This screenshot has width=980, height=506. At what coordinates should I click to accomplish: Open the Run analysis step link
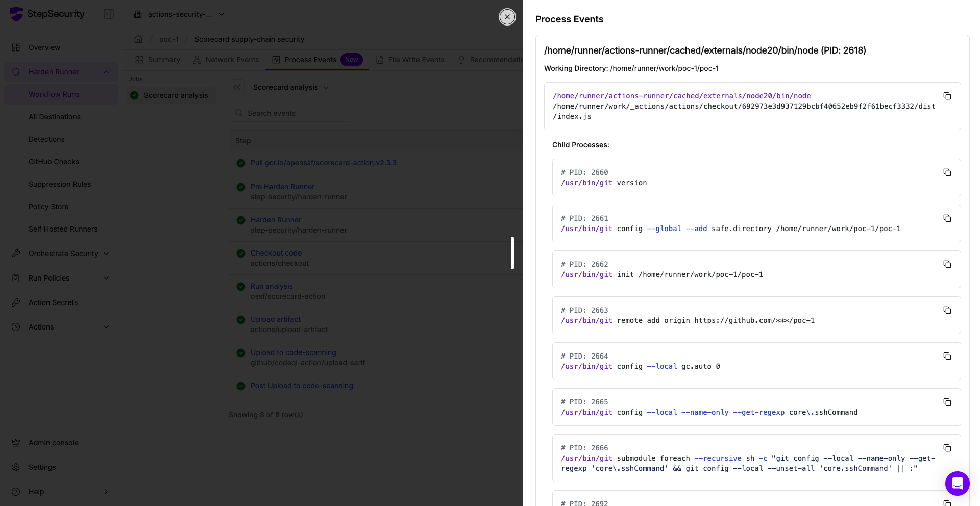coord(272,286)
